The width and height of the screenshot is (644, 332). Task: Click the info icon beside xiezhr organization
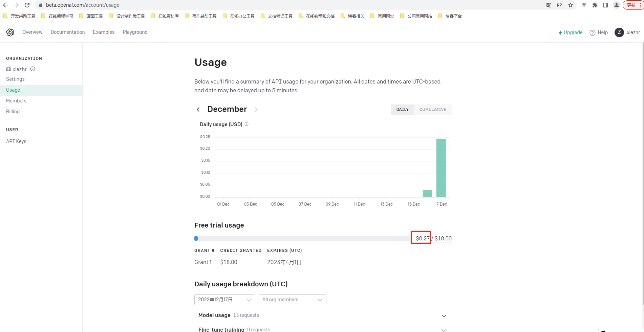click(x=33, y=69)
